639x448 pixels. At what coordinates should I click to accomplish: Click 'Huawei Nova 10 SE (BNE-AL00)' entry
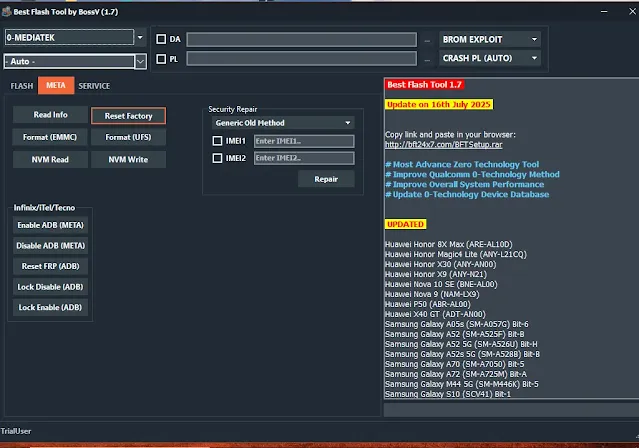click(441, 285)
